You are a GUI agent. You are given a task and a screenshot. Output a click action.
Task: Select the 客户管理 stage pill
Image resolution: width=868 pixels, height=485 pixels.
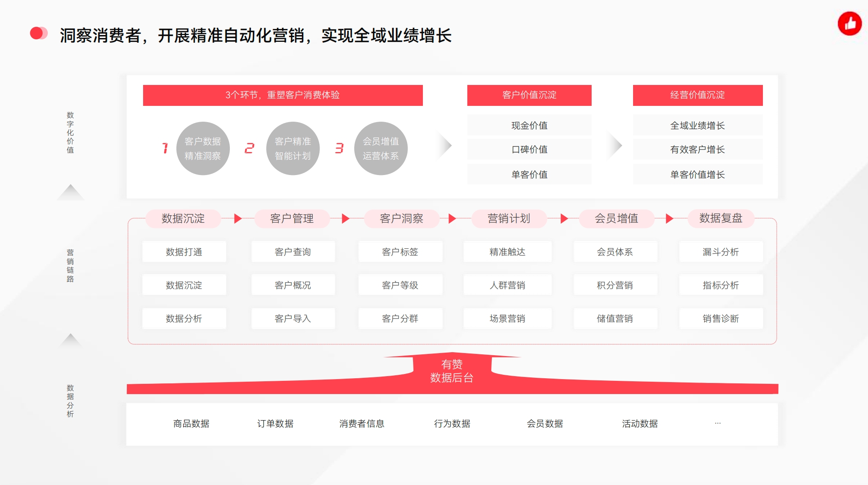pos(292,219)
